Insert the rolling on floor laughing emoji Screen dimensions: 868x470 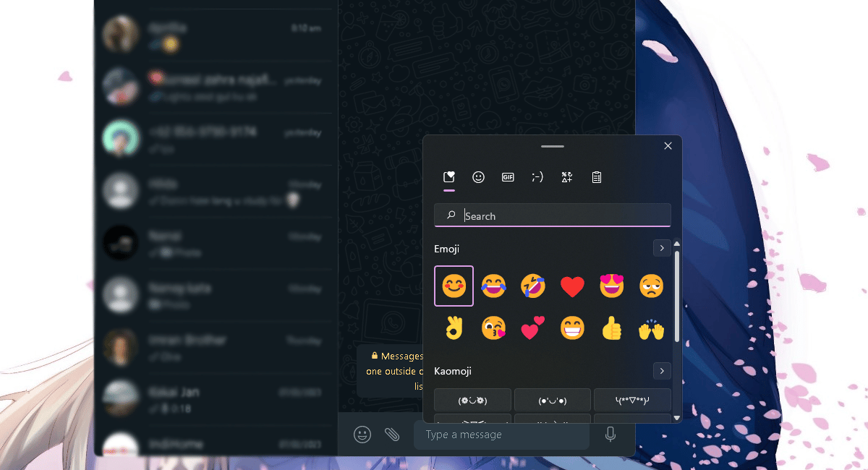tap(533, 286)
